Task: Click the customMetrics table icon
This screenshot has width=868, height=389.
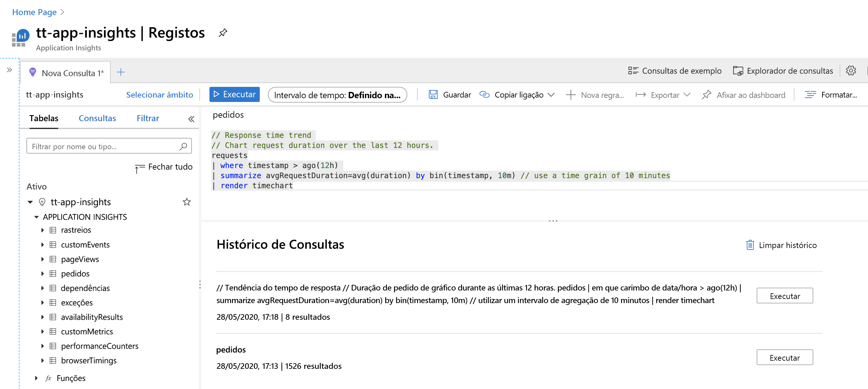Action: 53,332
